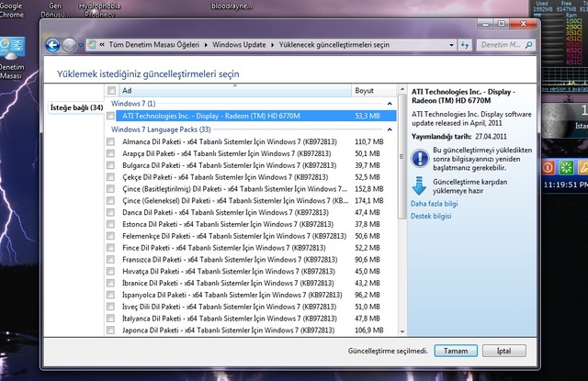The width and height of the screenshot is (588, 381).
Task: Click the search magnifier icon
Action: pos(529,45)
